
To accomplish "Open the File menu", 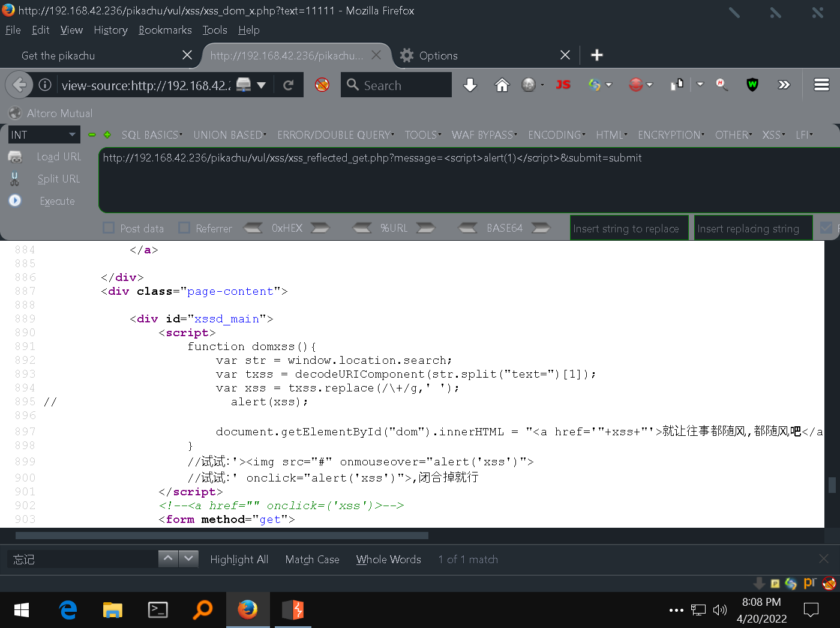I will (13, 30).
